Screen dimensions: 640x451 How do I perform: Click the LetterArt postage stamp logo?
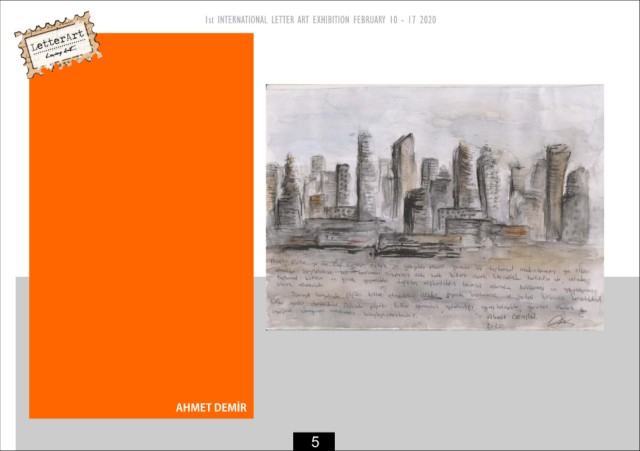[x=58, y=44]
